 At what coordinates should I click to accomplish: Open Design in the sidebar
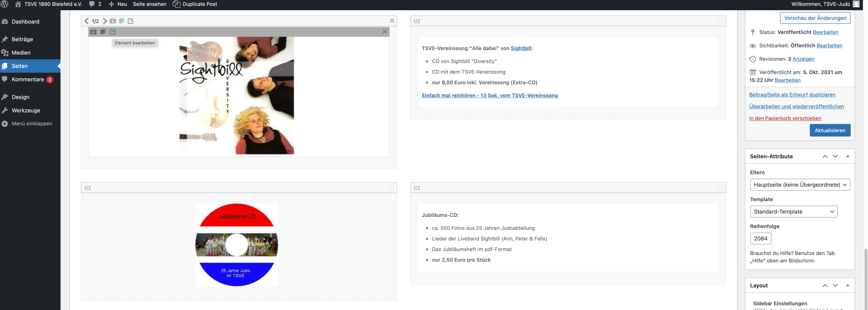coord(20,97)
